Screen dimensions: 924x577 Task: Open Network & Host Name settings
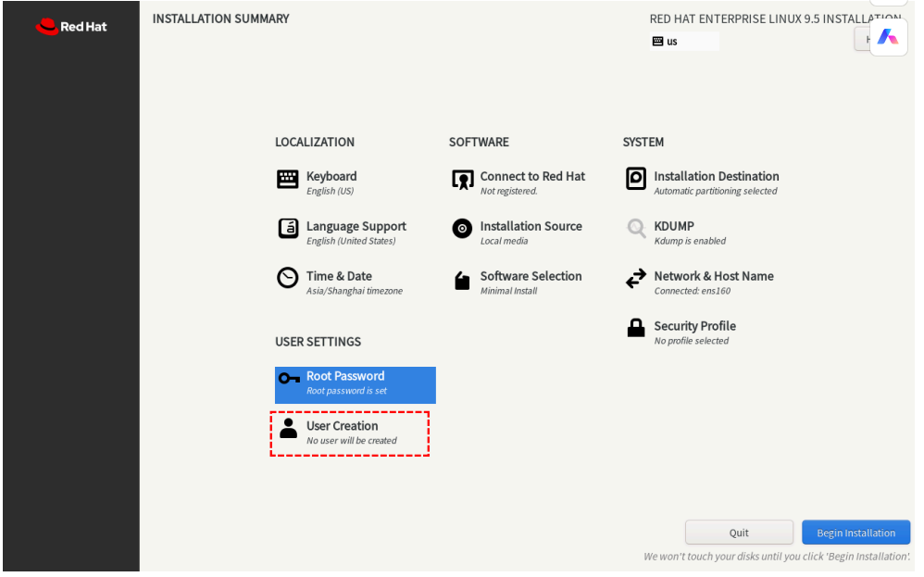(714, 276)
